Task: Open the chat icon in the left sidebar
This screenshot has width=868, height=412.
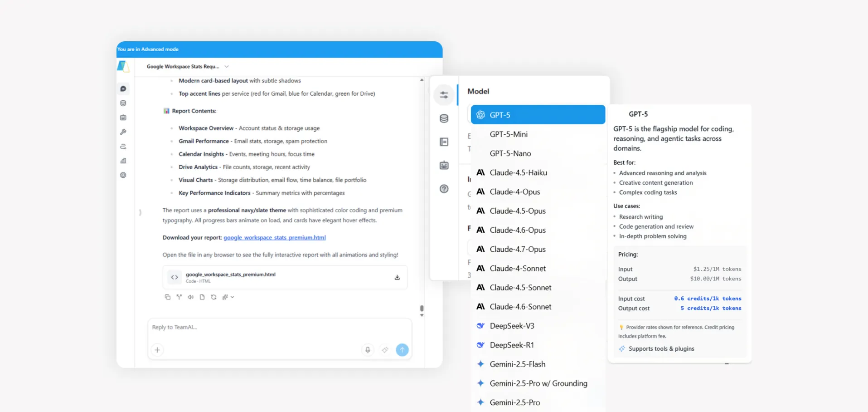Action: click(x=123, y=89)
